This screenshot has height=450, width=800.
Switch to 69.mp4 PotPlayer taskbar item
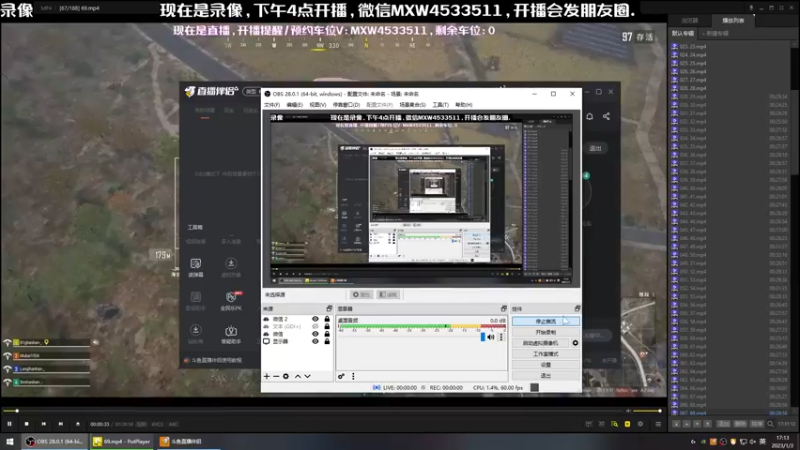point(121,441)
